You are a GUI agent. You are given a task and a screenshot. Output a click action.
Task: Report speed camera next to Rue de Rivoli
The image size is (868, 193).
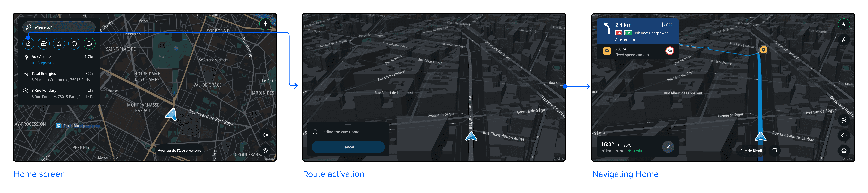tap(775, 151)
